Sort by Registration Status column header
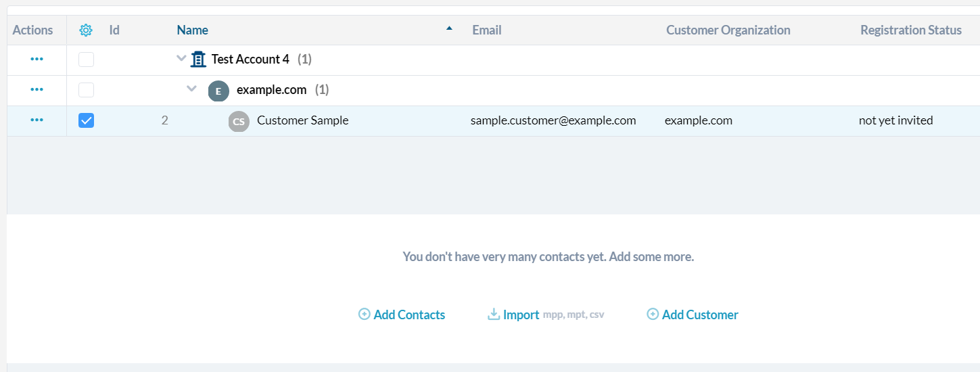980x372 pixels. tap(910, 30)
